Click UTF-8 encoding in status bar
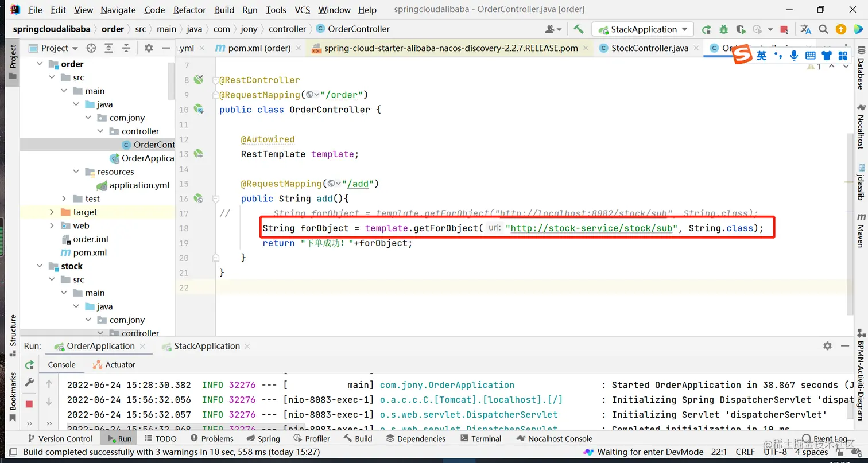 776,452
